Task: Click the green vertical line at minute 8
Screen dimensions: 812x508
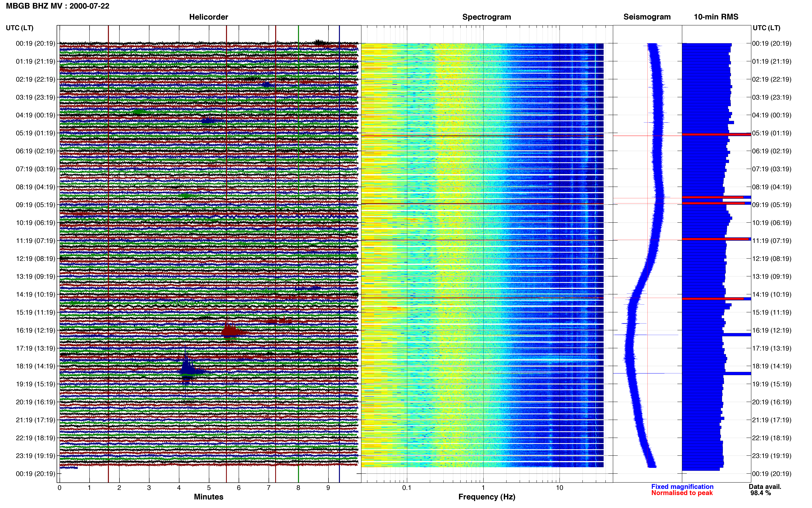Action: click(298, 254)
